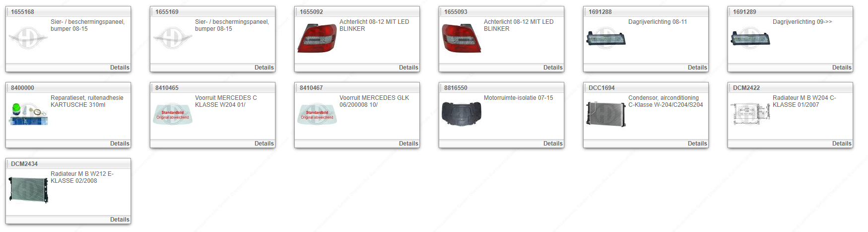The height and width of the screenshot is (232, 868).
Task: Click the tail light thumbnail of item 1655093
Action: (x=462, y=38)
